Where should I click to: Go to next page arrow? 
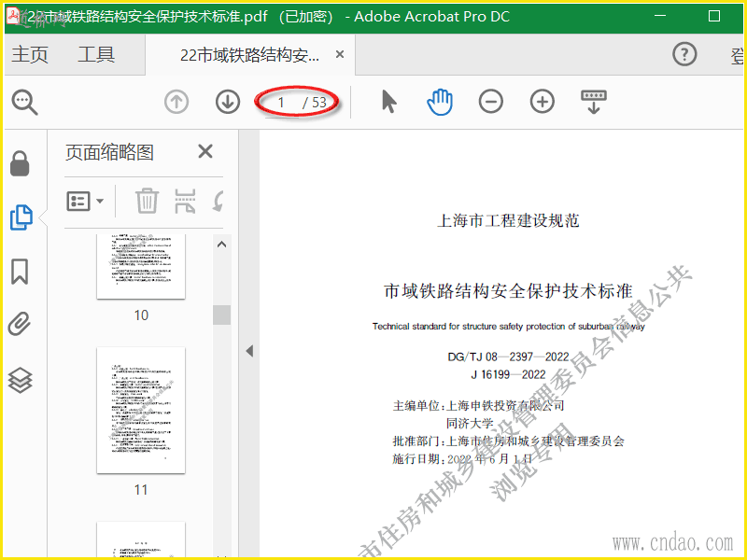point(228,102)
